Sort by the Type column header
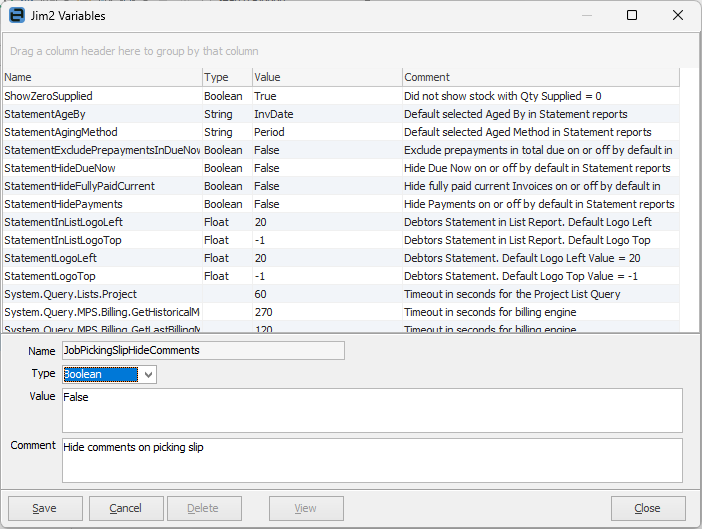The width and height of the screenshot is (702, 529). [225, 77]
